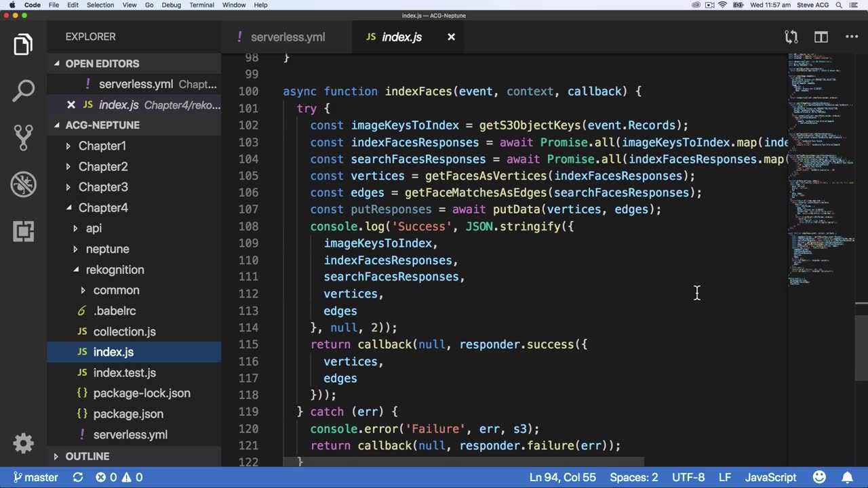Open changes compare icon in editor toolbar
Screen dimensions: 868x488
click(791, 37)
